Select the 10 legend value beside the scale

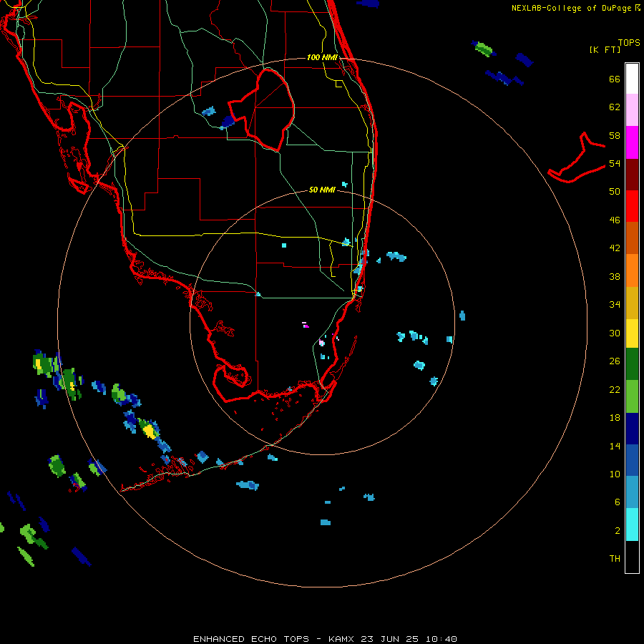[615, 474]
